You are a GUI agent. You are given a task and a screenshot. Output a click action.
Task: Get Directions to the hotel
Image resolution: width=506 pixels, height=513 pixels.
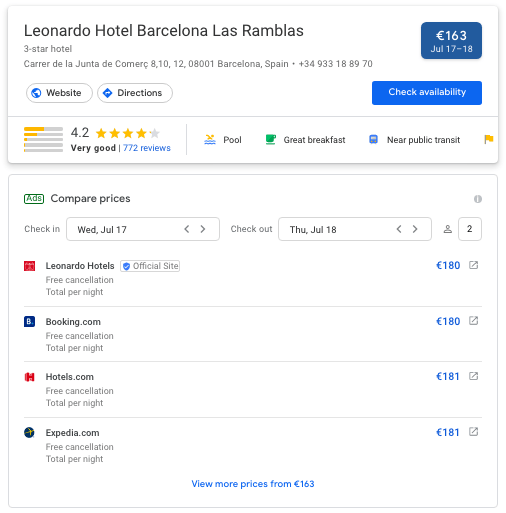tap(135, 93)
